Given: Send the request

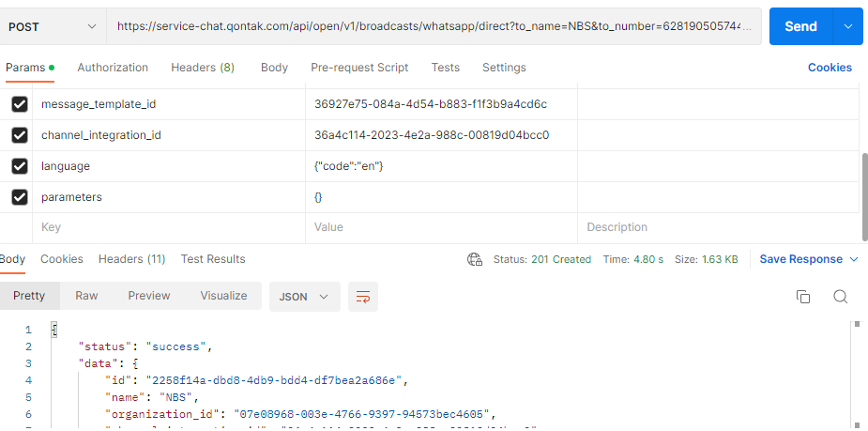Looking at the screenshot, I should pyautogui.click(x=800, y=26).
